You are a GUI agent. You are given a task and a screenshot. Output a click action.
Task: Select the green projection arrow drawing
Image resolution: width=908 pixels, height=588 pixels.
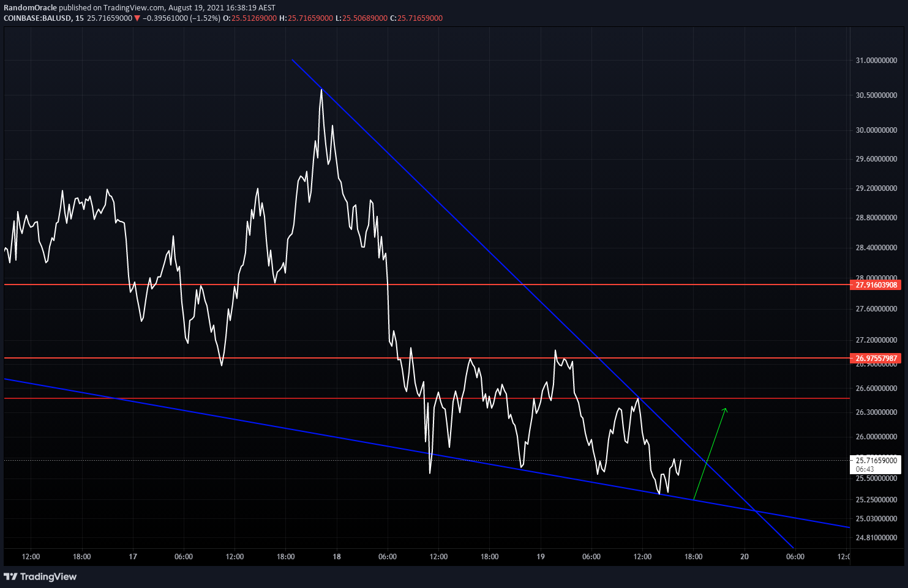710,453
